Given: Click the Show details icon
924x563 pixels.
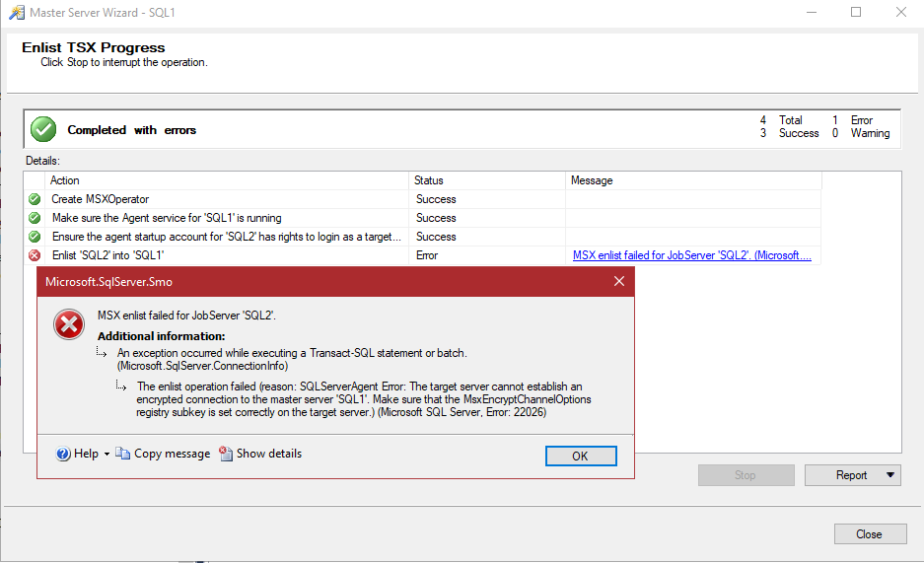Looking at the screenshot, I should (x=226, y=454).
